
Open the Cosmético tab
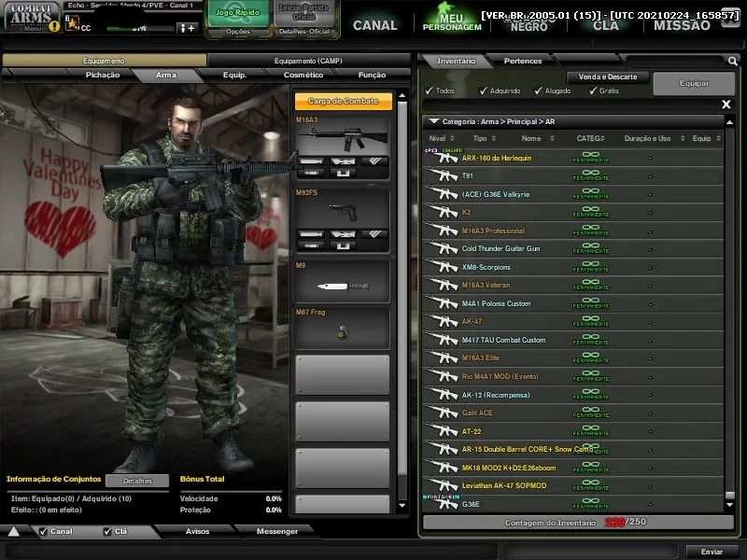click(303, 75)
